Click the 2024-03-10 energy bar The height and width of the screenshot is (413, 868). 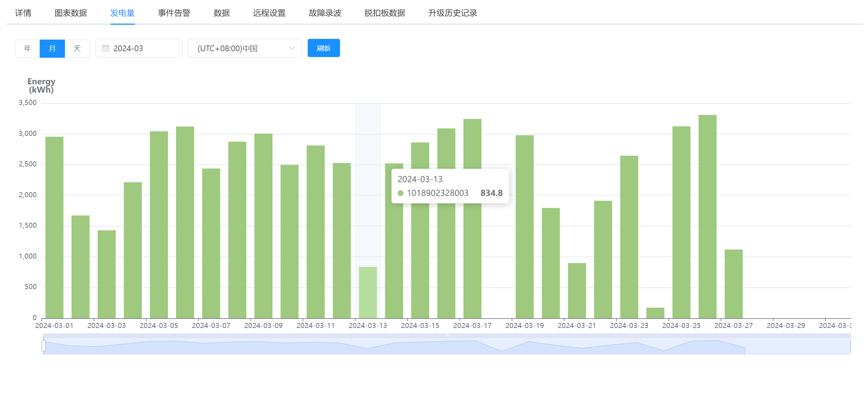coord(290,242)
